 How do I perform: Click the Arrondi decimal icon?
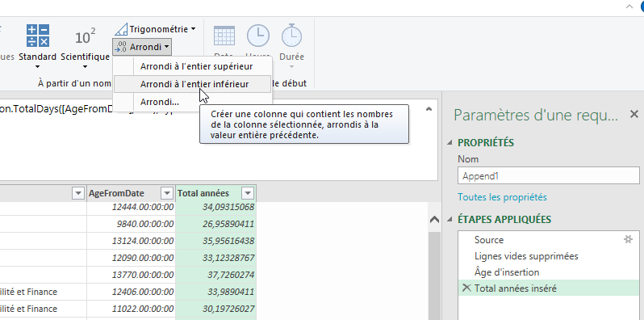click(x=120, y=47)
